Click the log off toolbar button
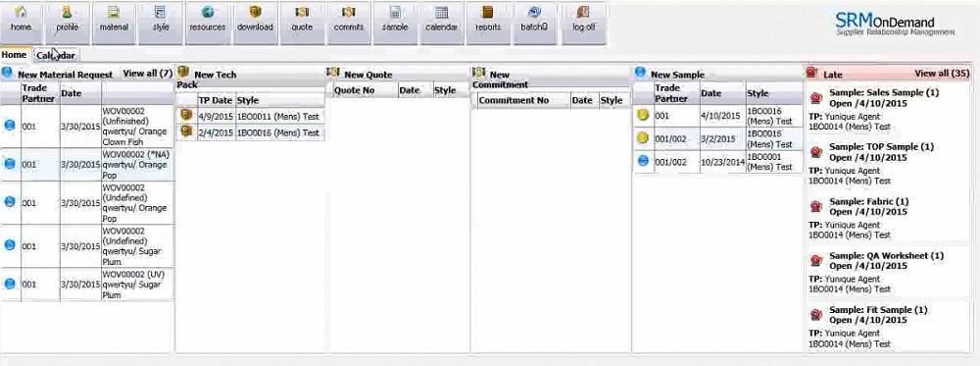Screen dimensions: 980x366 (584, 23)
